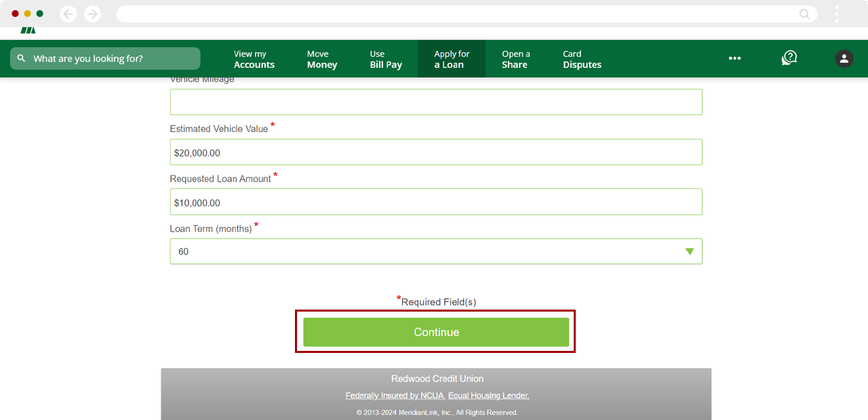
Task: Click the browser forward arrow
Action: coord(92,13)
